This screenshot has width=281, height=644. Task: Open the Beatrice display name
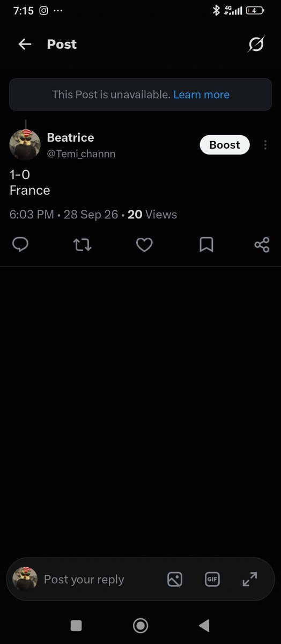70,137
